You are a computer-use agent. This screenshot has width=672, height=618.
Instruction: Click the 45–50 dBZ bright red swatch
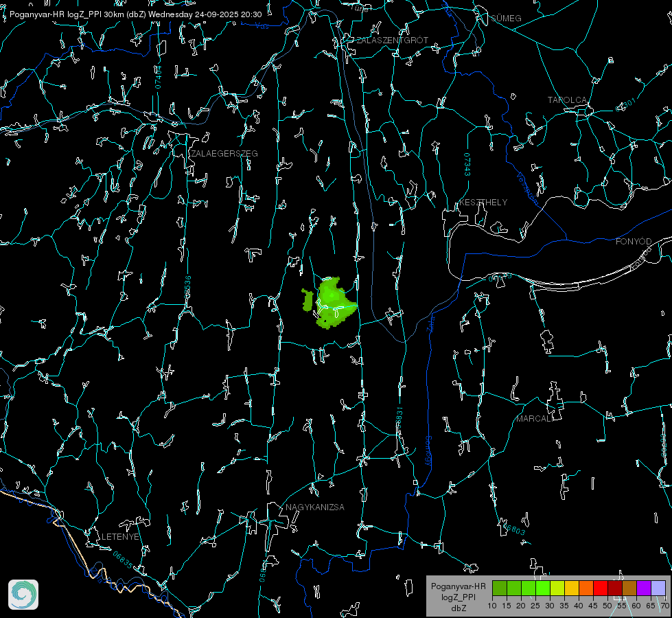(x=601, y=588)
